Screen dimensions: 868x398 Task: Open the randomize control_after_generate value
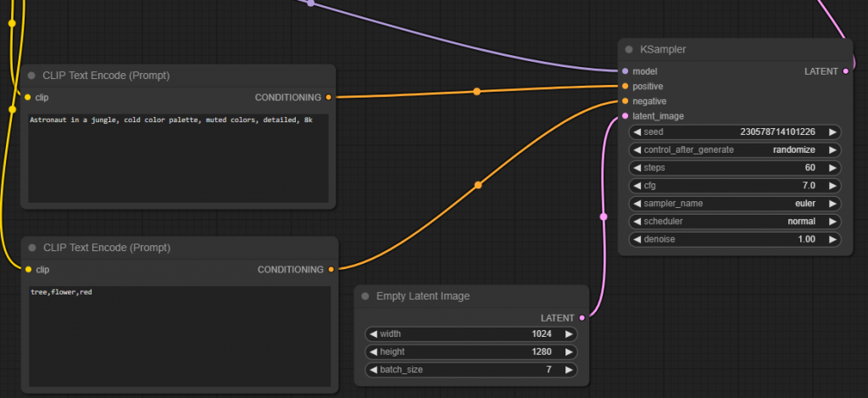pyautogui.click(x=793, y=149)
